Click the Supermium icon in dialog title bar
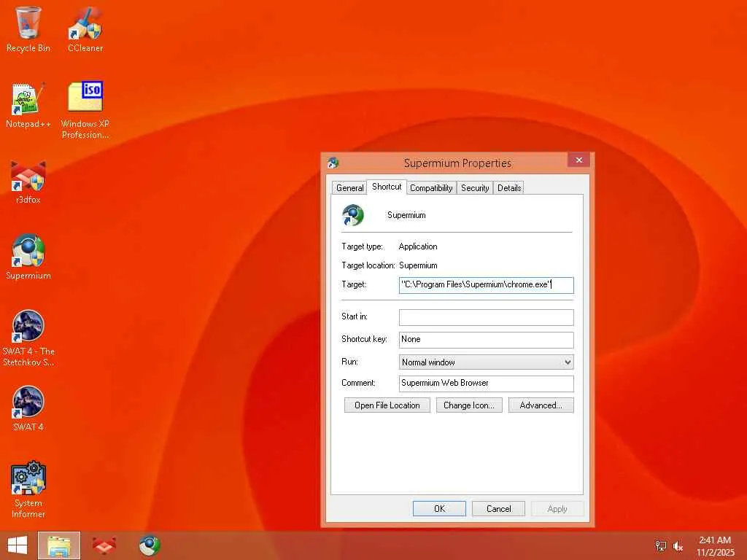The width and height of the screenshot is (747, 560). tap(333, 163)
